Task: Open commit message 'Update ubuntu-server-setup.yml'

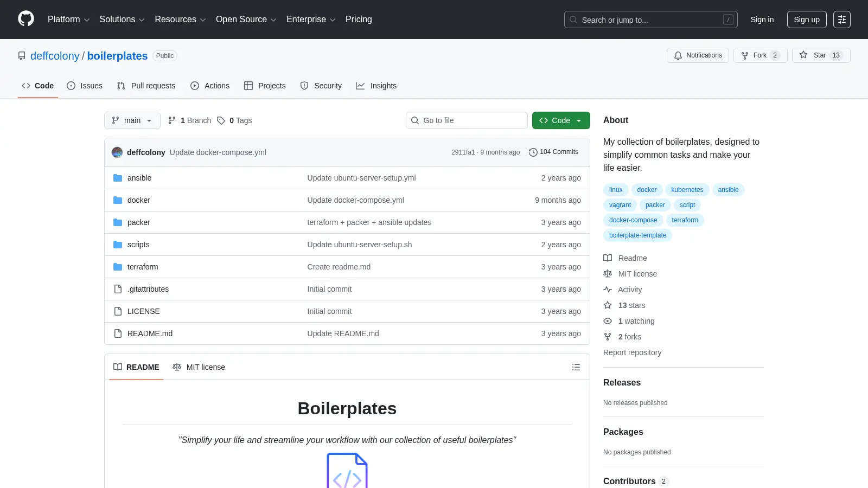Action: [x=361, y=178]
